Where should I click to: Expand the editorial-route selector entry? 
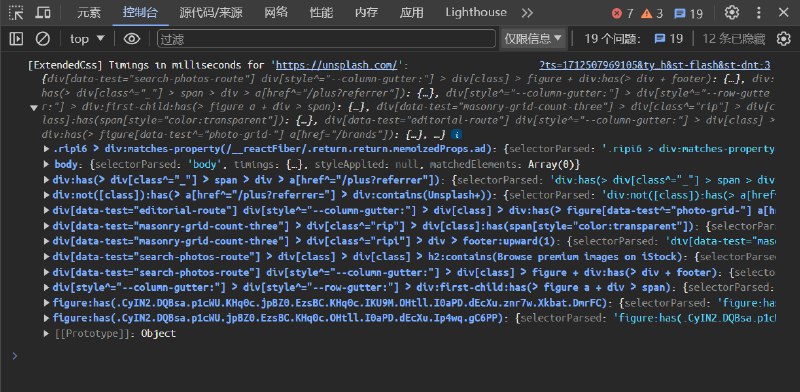47,211
